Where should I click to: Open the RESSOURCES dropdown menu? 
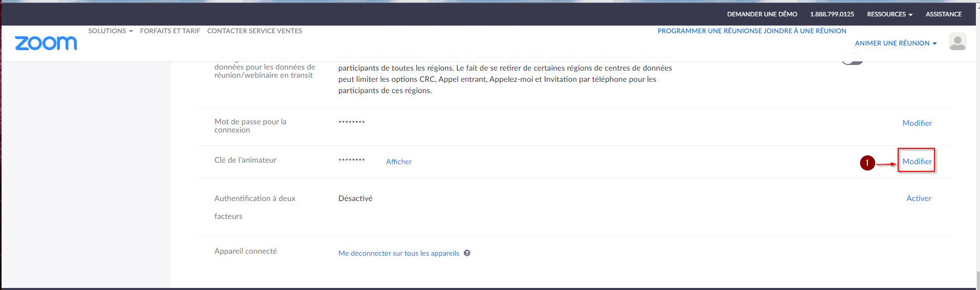(x=889, y=14)
